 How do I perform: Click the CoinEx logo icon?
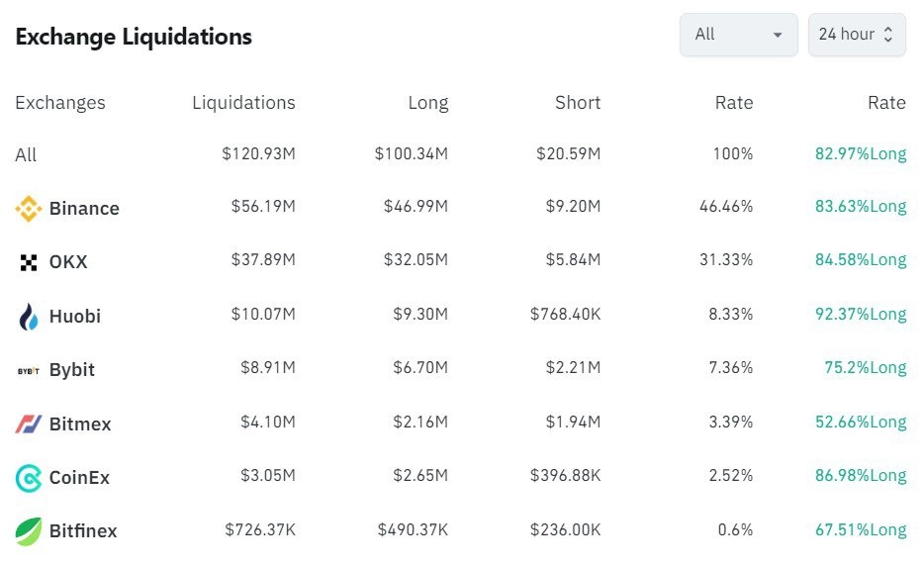pyautogui.click(x=28, y=478)
